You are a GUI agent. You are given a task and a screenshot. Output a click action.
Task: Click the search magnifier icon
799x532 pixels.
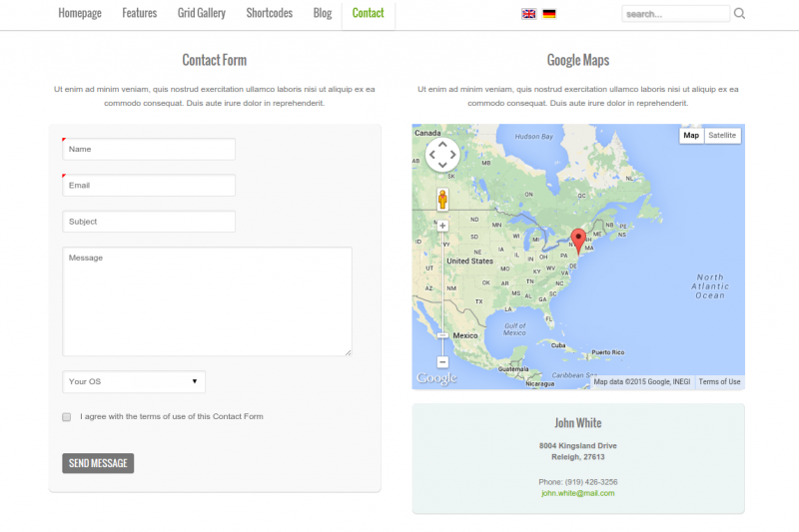[740, 14]
